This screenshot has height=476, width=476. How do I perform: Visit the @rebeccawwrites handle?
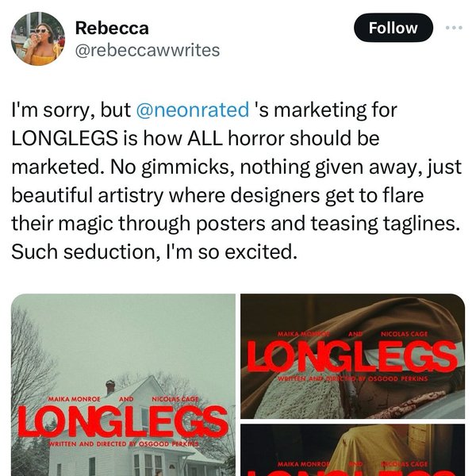tap(147, 50)
